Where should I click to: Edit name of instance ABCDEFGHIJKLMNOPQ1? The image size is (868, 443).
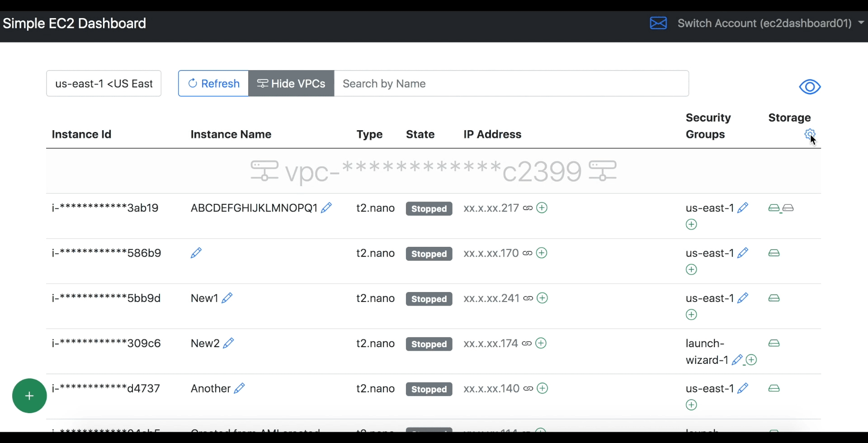pos(326,207)
